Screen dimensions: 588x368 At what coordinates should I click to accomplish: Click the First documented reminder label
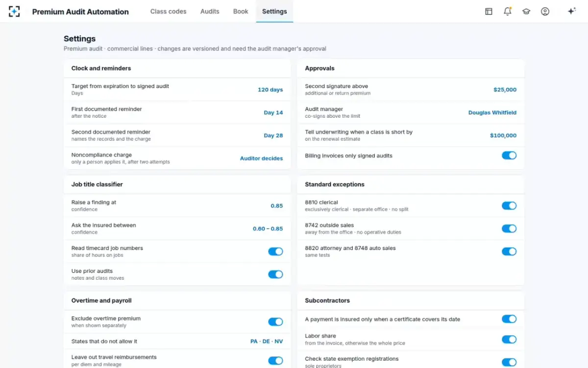pos(107,109)
